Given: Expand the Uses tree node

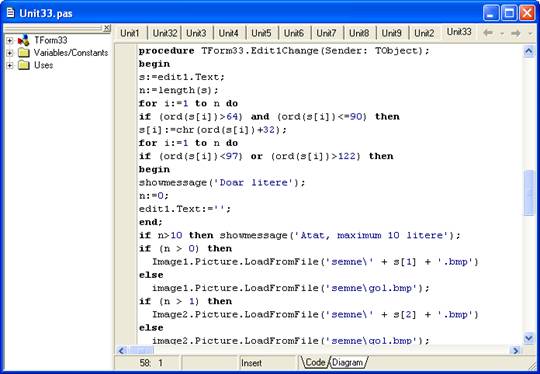Looking at the screenshot, I should click(x=10, y=65).
